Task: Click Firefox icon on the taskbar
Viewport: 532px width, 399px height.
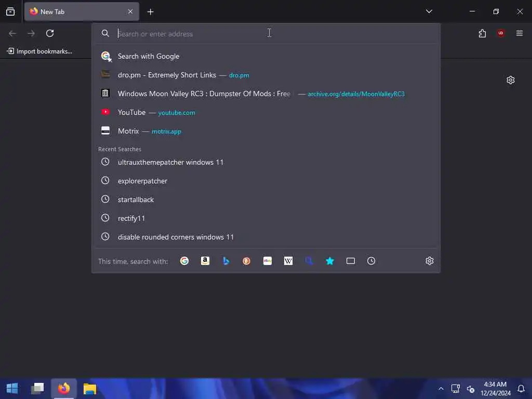Action: click(64, 389)
